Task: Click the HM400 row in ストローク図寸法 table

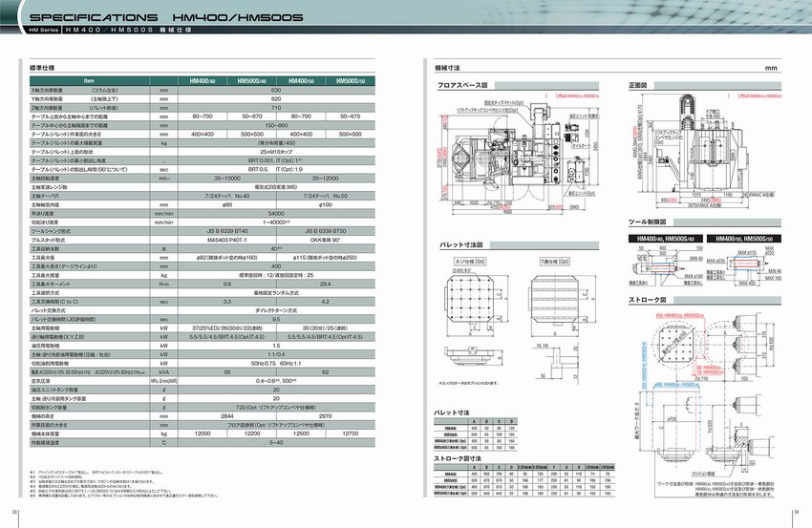Action: click(452, 473)
